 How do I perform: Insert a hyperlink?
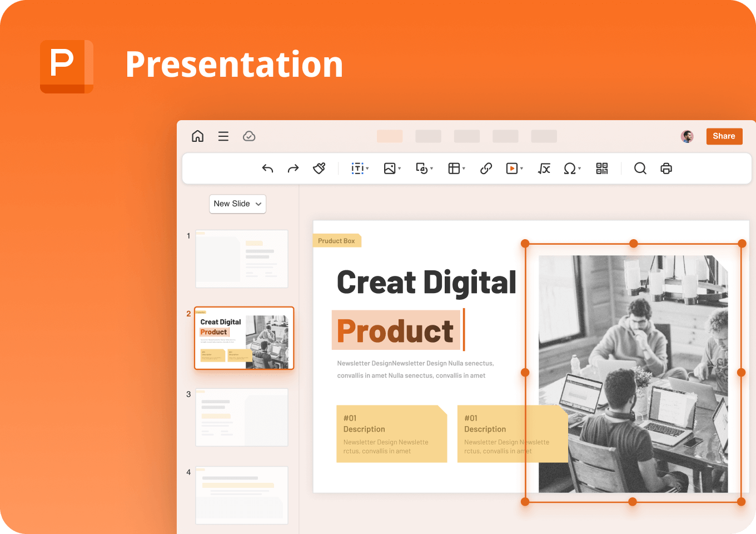tap(486, 168)
